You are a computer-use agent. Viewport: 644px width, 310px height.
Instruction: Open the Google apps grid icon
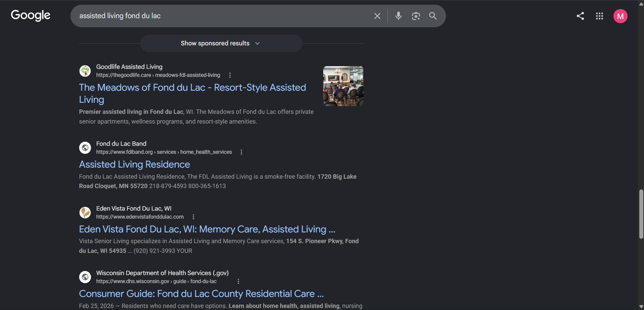(x=599, y=16)
